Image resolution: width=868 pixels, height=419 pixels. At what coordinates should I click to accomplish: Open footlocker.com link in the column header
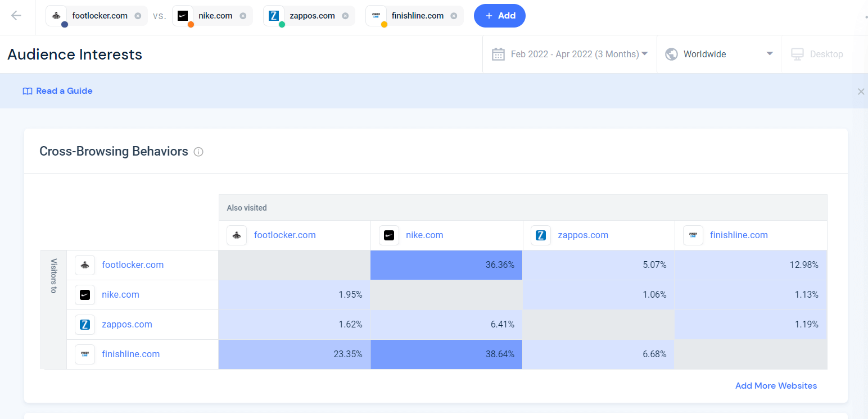click(285, 235)
